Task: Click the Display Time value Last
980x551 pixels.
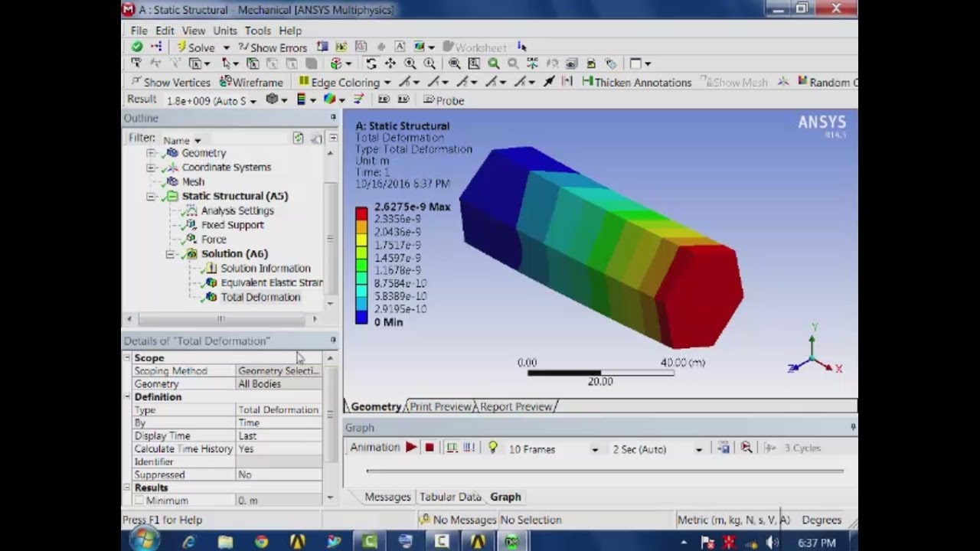Action: 279,436
